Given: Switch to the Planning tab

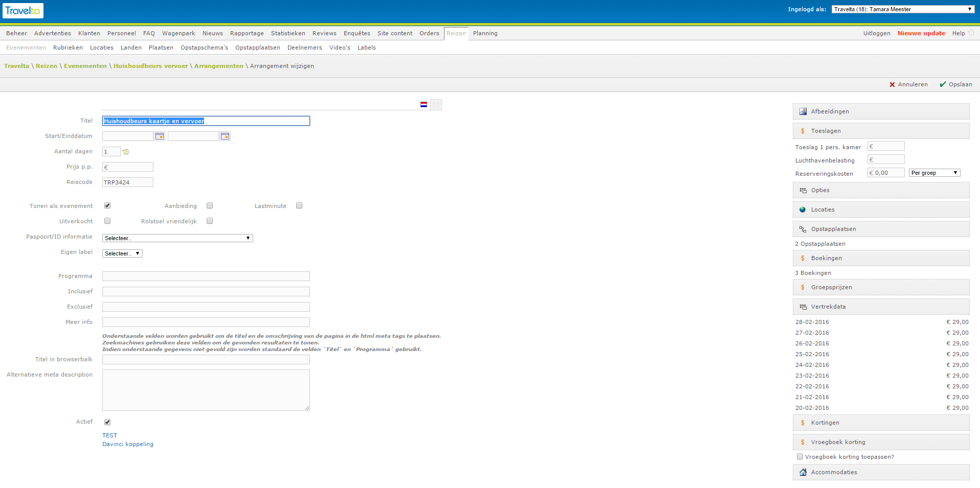Looking at the screenshot, I should [x=485, y=33].
